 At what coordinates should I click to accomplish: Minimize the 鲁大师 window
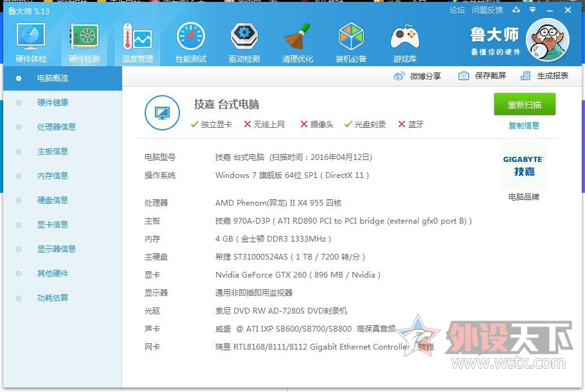tap(550, 10)
